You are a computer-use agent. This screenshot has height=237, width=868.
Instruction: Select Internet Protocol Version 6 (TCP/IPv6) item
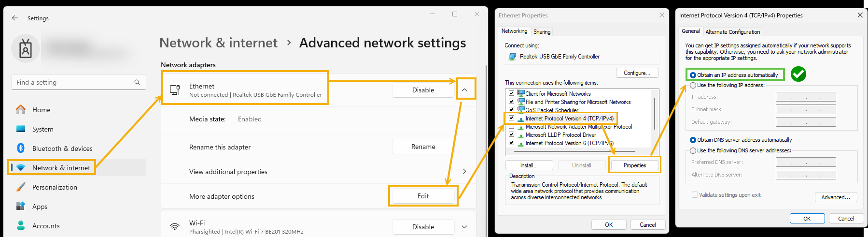point(569,143)
